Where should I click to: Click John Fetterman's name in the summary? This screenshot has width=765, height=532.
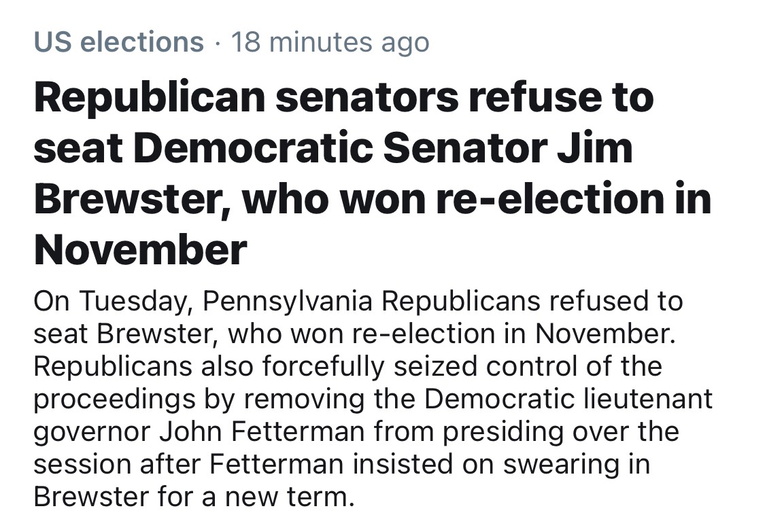point(262,431)
